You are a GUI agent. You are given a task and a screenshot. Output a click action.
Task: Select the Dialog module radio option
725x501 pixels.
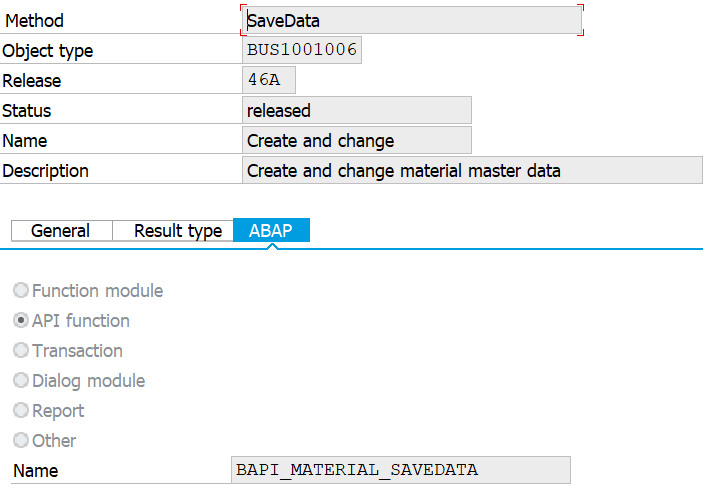pyautogui.click(x=21, y=380)
